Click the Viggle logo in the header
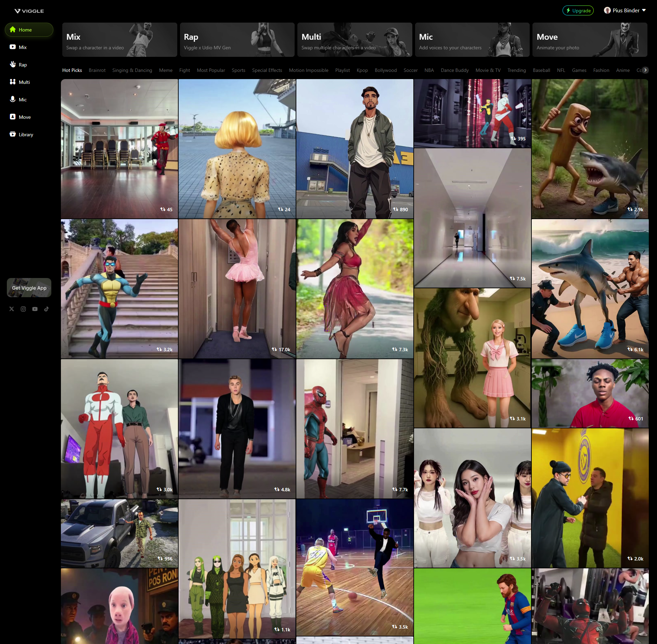The image size is (657, 644). tap(29, 11)
